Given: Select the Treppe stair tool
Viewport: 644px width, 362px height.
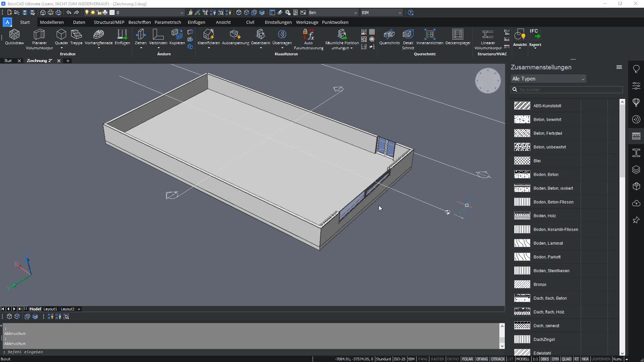Looking at the screenshot, I should coord(76,37).
